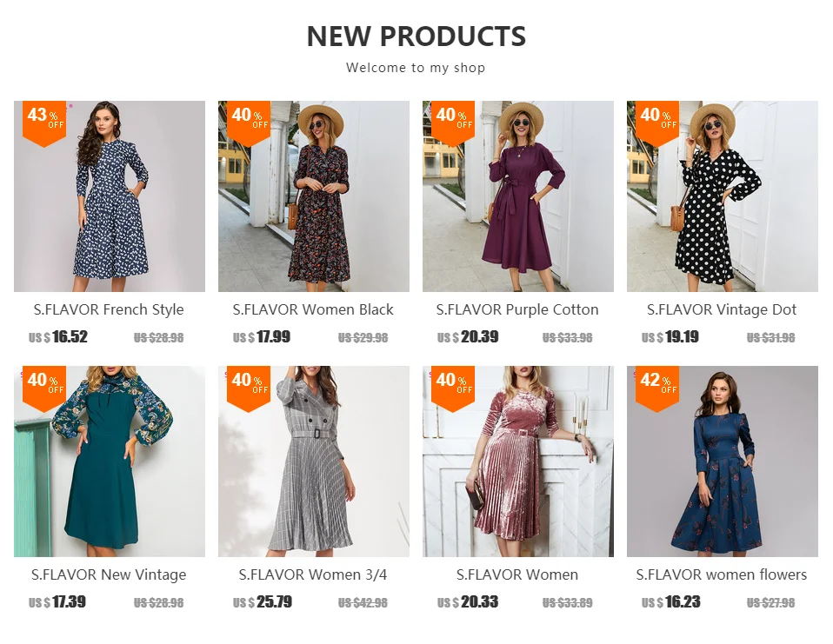
Task: Click the 43% OFF discount badge
Action: pos(44,123)
